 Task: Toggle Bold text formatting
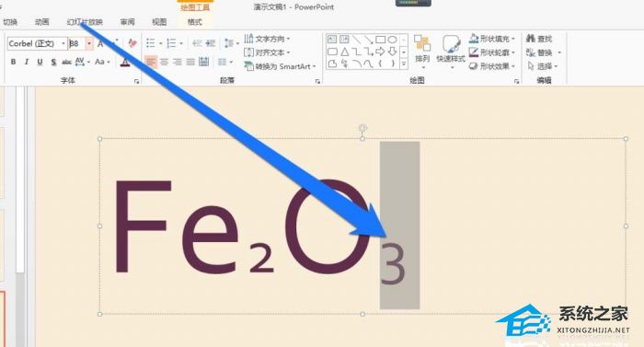coord(13,62)
